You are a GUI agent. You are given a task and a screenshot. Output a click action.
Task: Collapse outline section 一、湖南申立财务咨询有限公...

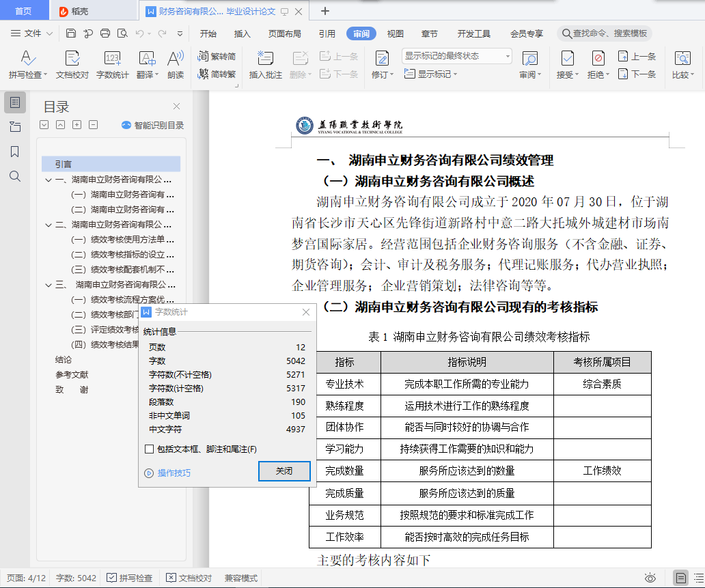pos(49,180)
